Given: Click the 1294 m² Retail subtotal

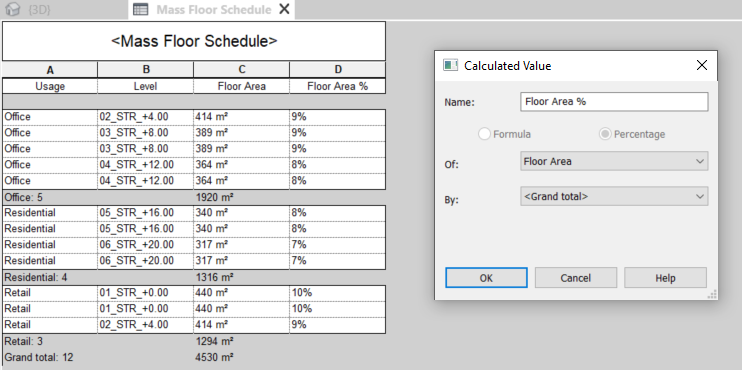Looking at the screenshot, I should [x=214, y=341].
